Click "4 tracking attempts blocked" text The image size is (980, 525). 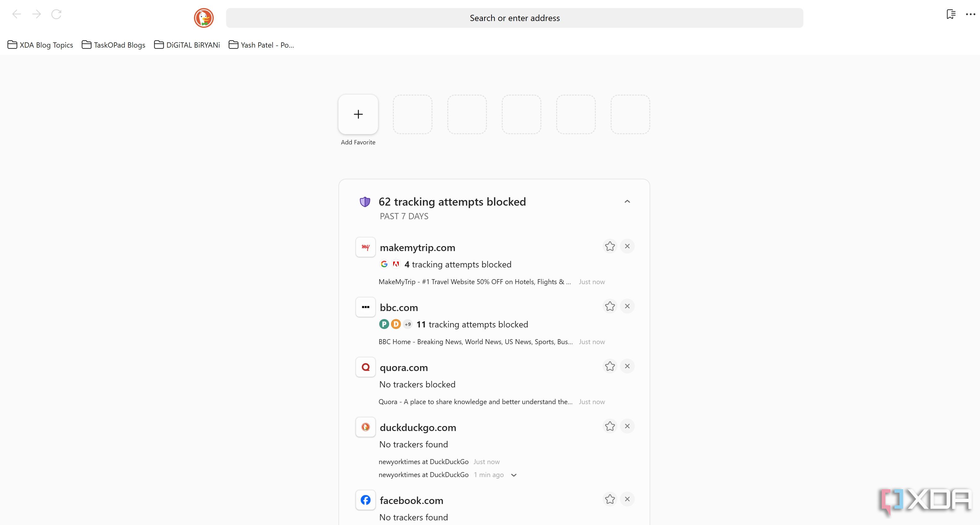[458, 265]
